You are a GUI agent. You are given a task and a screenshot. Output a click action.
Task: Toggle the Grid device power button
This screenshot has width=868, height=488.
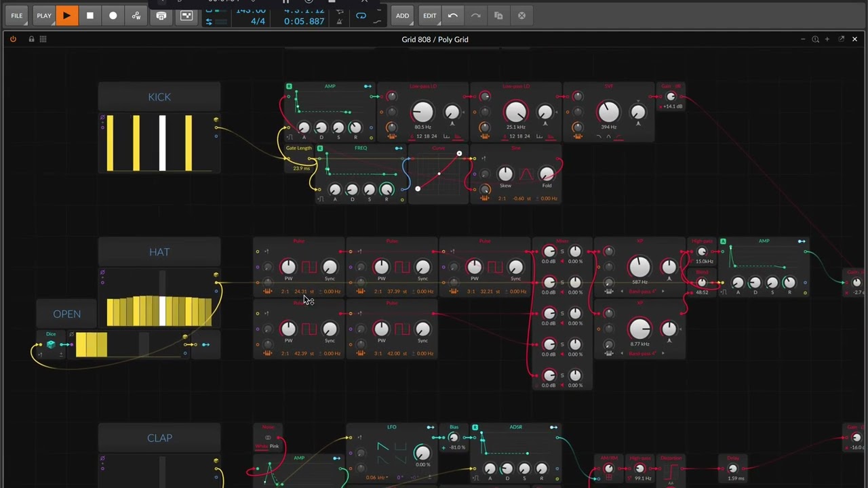pos(13,39)
